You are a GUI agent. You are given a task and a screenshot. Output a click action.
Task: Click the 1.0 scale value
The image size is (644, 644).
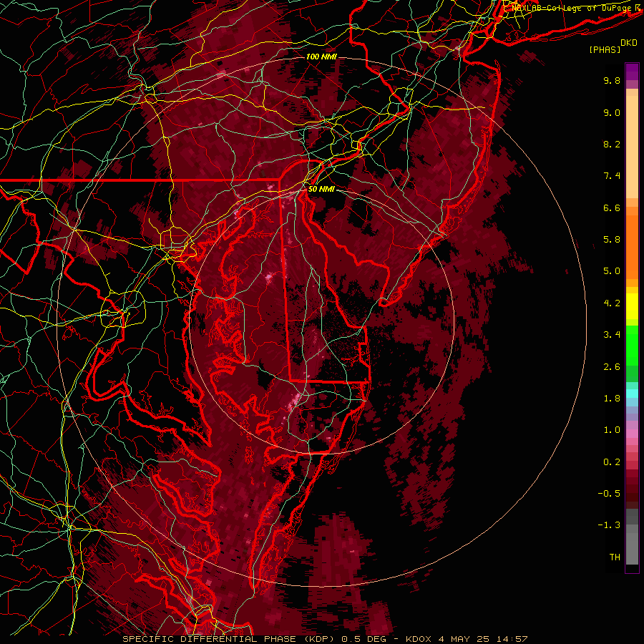tap(612, 431)
